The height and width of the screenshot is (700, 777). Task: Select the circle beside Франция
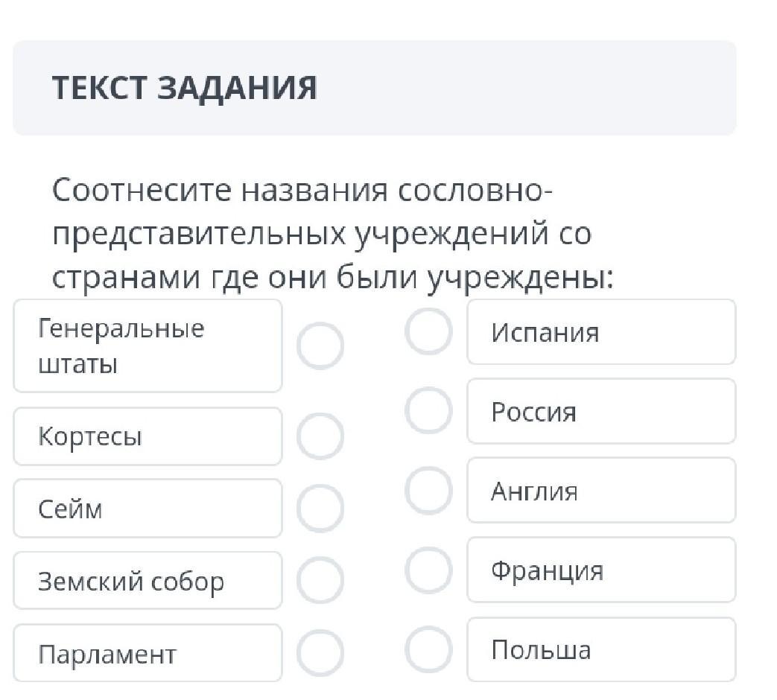tap(428, 570)
